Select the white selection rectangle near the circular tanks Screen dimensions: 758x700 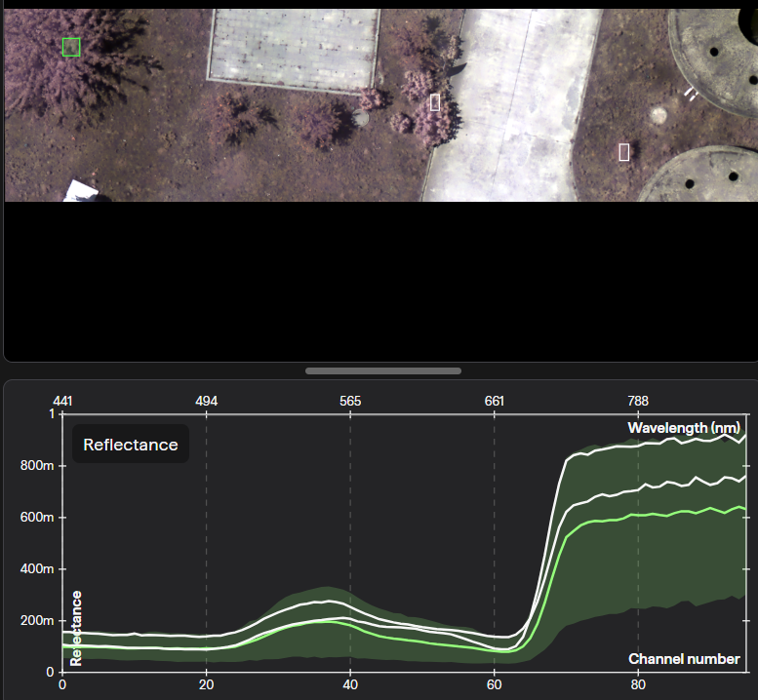point(624,152)
